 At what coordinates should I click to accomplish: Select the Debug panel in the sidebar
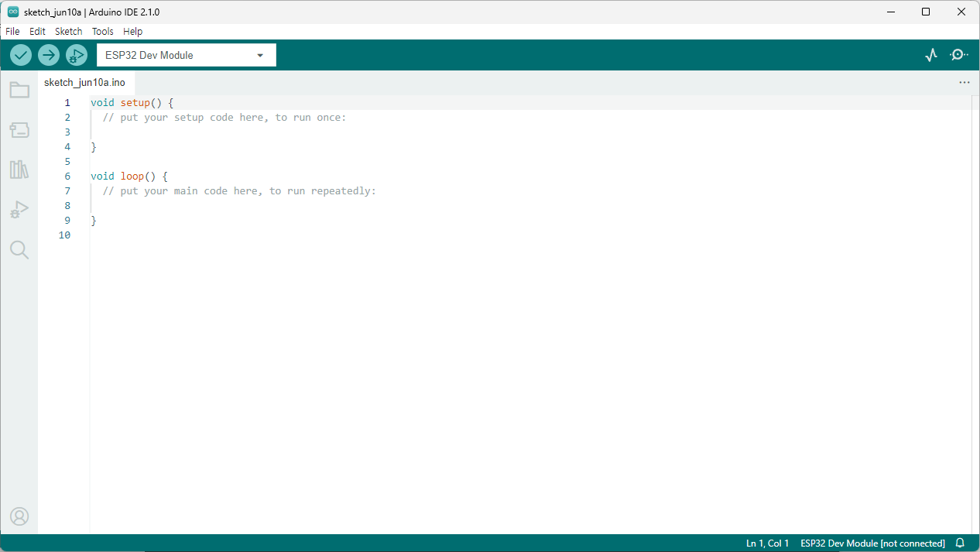tap(19, 209)
